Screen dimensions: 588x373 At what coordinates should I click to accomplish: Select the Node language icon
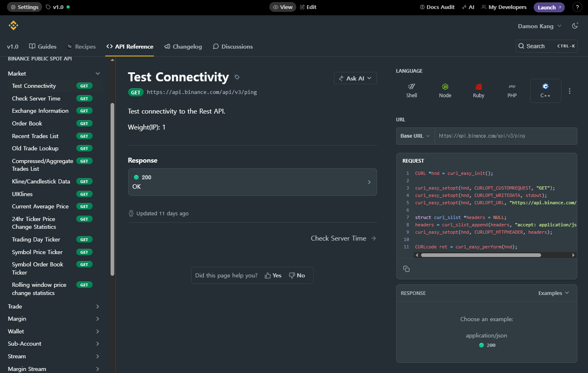pos(445,90)
